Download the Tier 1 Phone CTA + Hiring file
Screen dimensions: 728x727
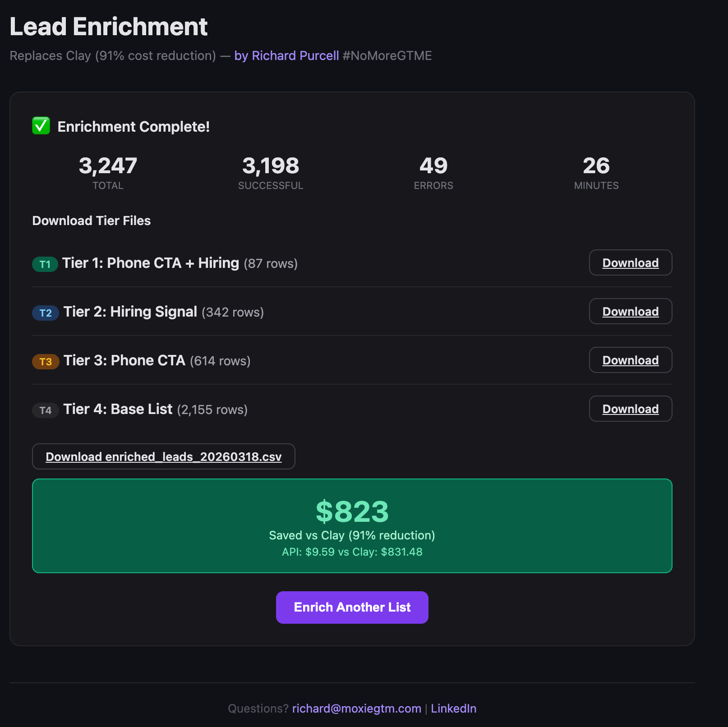(631, 262)
